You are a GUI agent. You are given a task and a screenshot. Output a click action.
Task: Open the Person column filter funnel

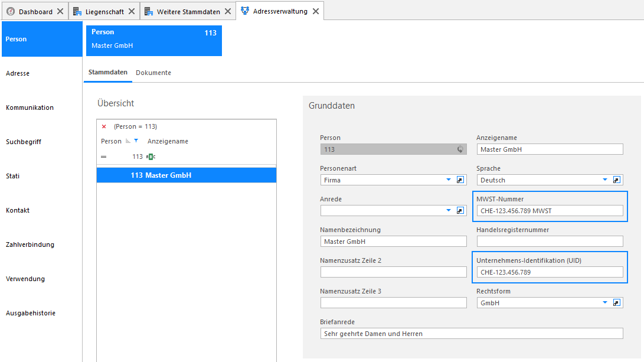click(136, 141)
